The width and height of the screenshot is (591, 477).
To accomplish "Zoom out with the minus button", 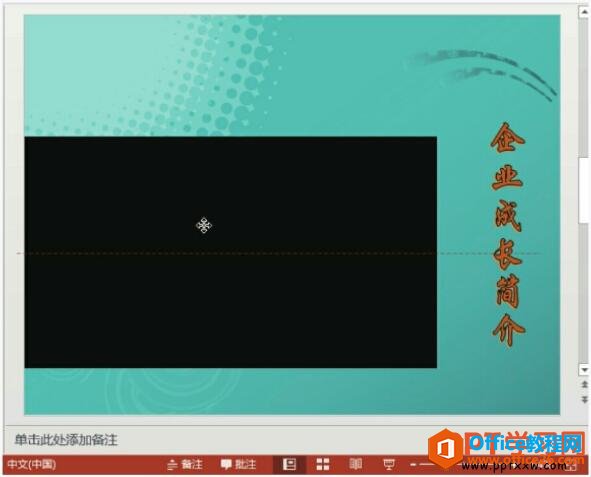I will [413, 465].
